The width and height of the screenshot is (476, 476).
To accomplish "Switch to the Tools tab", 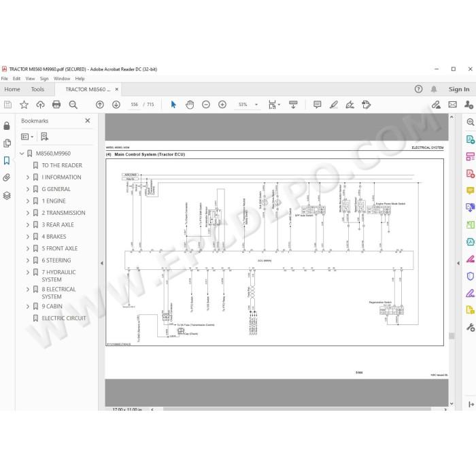I will [x=37, y=89].
